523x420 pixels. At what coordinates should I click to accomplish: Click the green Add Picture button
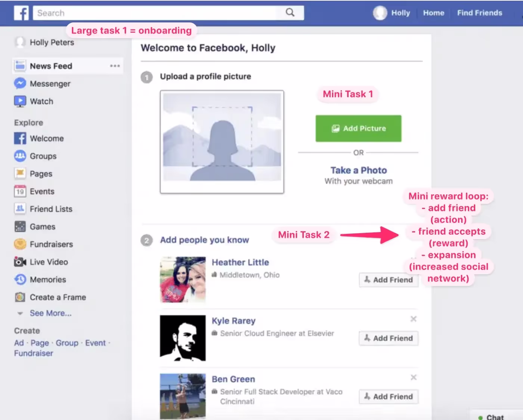click(358, 129)
